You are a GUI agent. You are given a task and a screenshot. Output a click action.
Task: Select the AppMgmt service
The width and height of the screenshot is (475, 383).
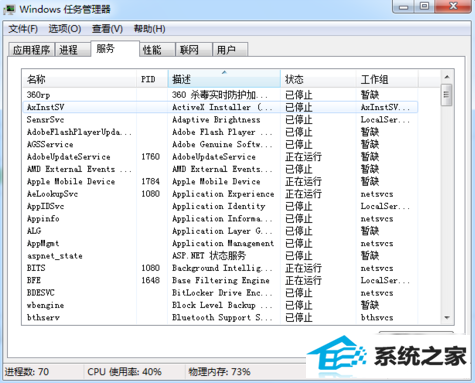pos(43,243)
